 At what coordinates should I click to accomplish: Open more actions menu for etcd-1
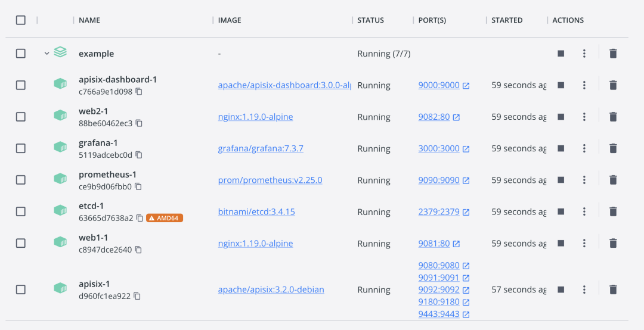pos(584,211)
